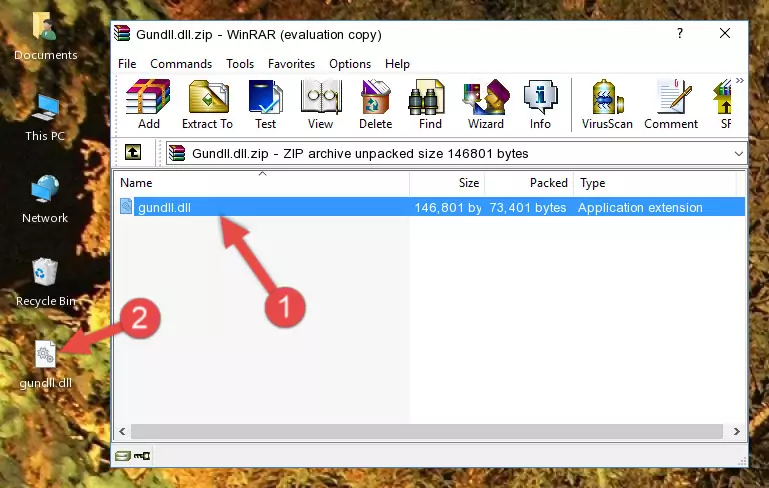Open the File menu
This screenshot has height=488, width=769.
(127, 64)
